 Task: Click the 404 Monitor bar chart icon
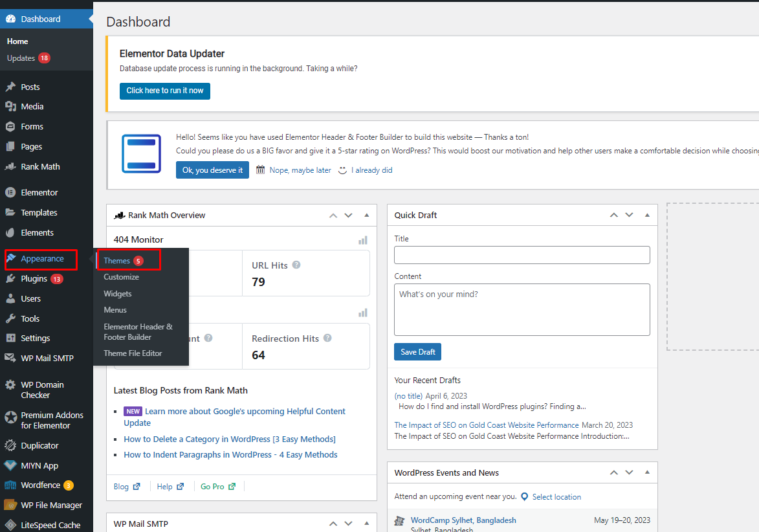[362, 240]
